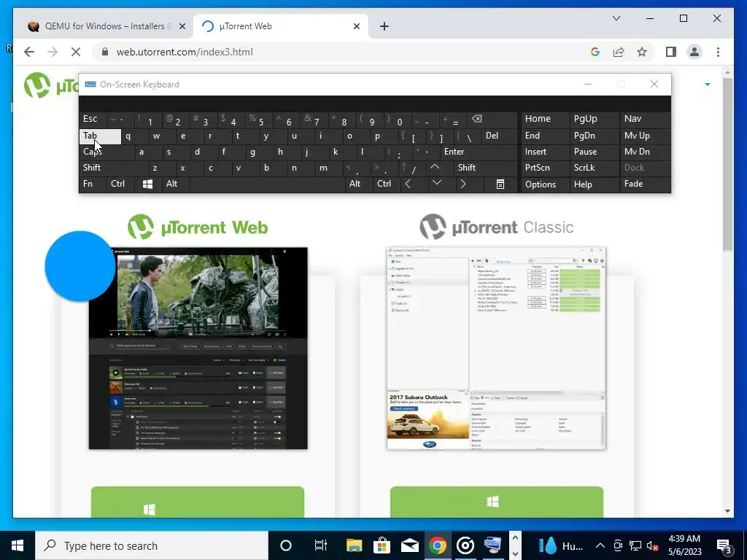This screenshot has width=747, height=560.
Task: Click the Enter key on keyboard
Action: 479,152
